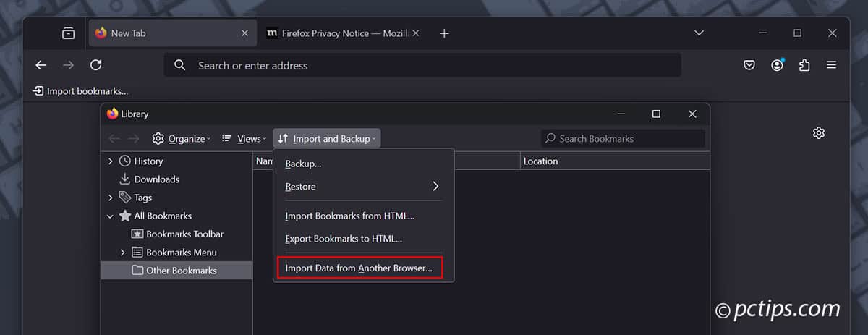Open the Firefox hamburger application menu
Screen dimensions: 868x335
click(x=832, y=65)
